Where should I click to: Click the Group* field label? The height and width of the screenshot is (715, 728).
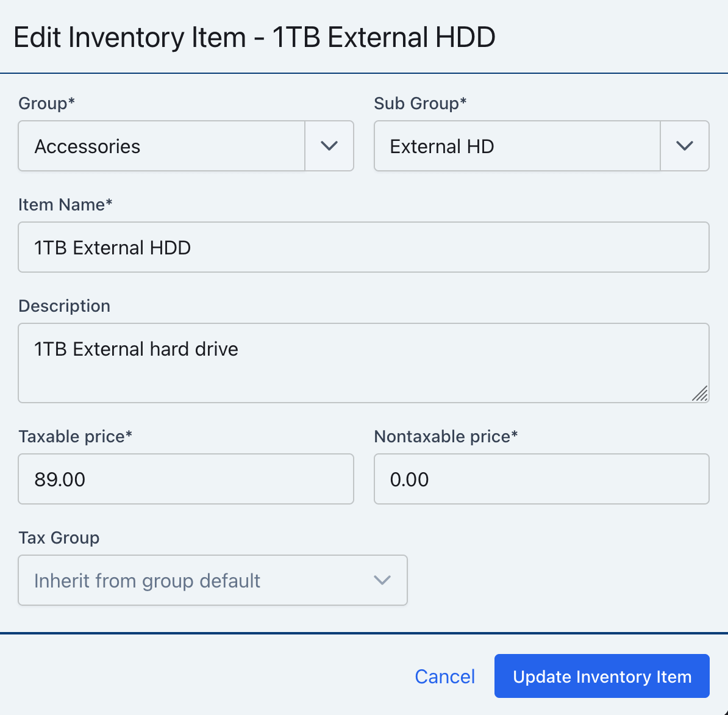click(46, 103)
